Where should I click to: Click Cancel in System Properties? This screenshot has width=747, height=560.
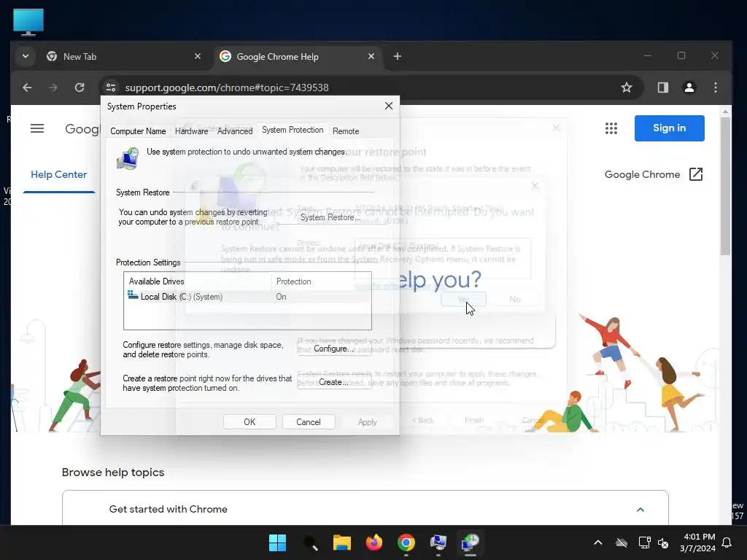pyautogui.click(x=309, y=422)
